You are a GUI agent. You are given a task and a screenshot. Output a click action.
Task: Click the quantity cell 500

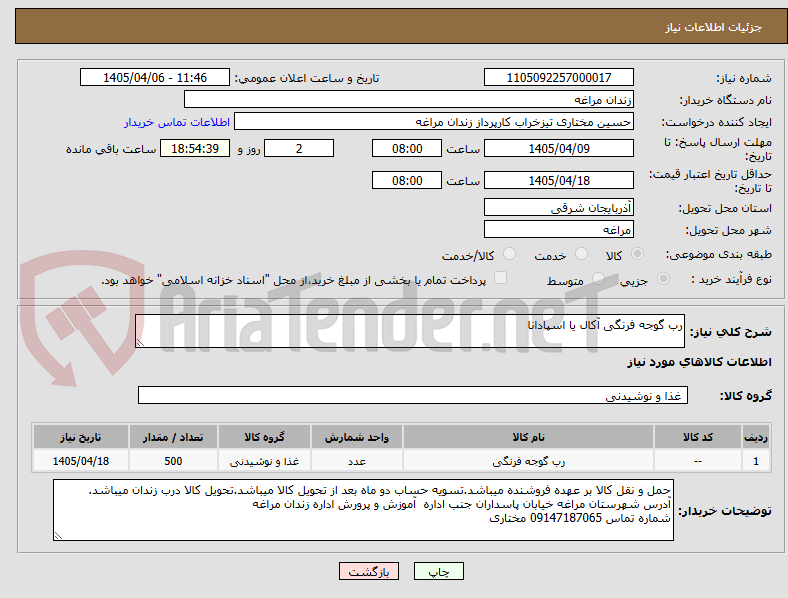coord(173,461)
